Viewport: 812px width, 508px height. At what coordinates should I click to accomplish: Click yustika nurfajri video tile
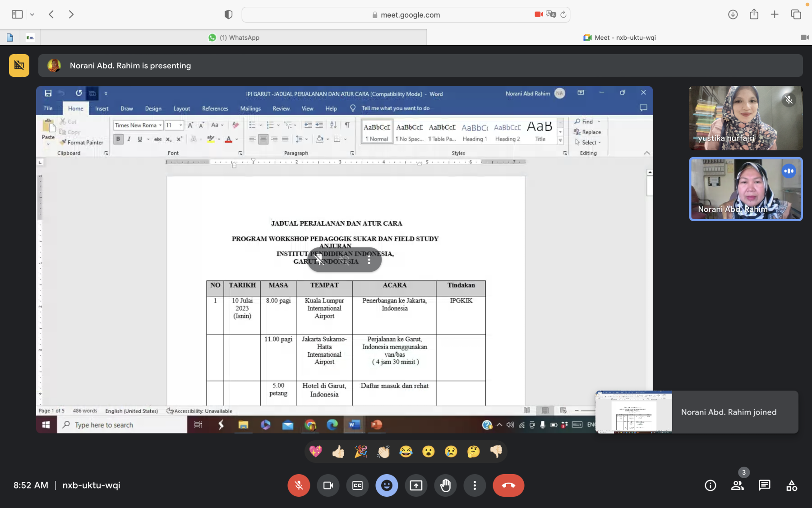(746, 118)
